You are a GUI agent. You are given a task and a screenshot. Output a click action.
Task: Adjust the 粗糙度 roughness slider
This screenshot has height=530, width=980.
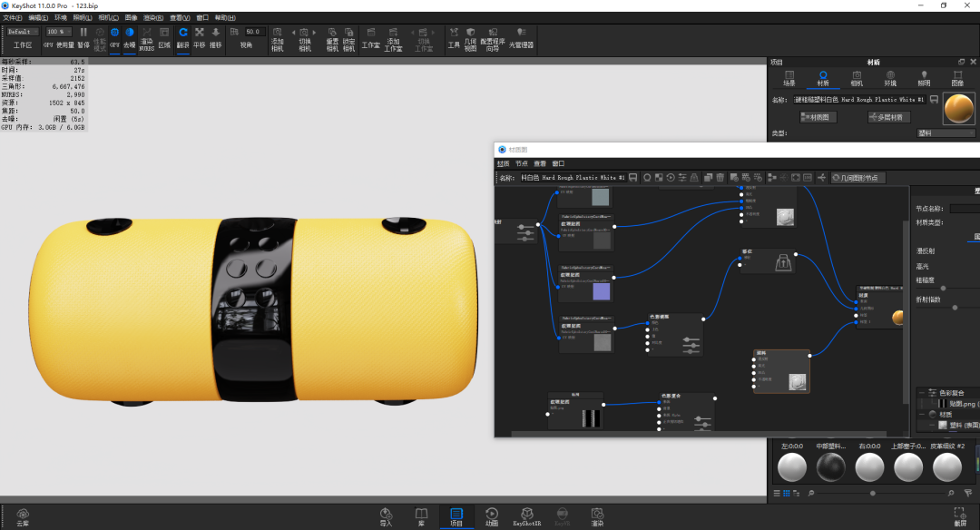943,288
